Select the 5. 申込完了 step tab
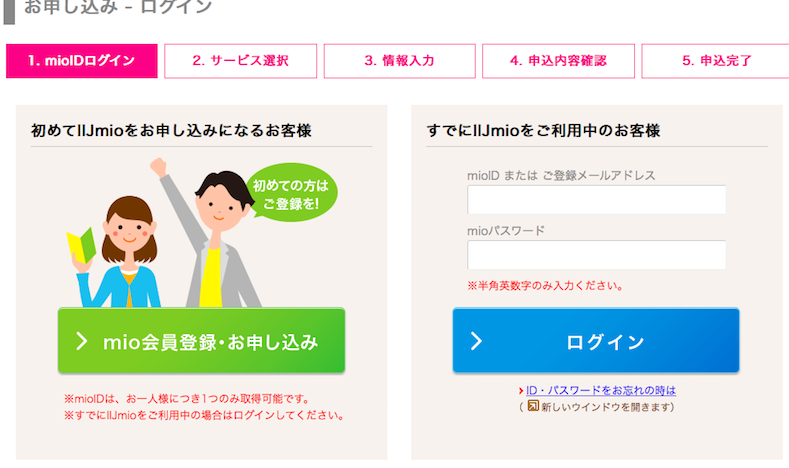The width and height of the screenshot is (789, 468). 717,61
